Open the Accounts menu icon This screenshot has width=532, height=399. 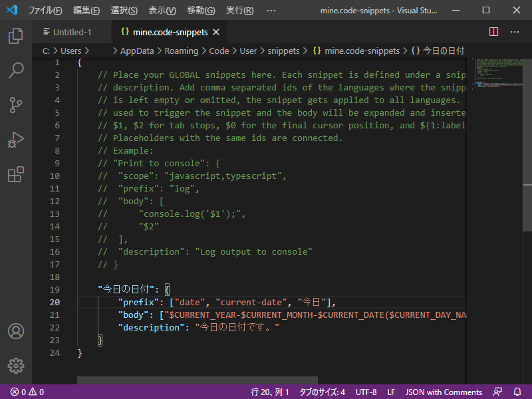[15, 331]
